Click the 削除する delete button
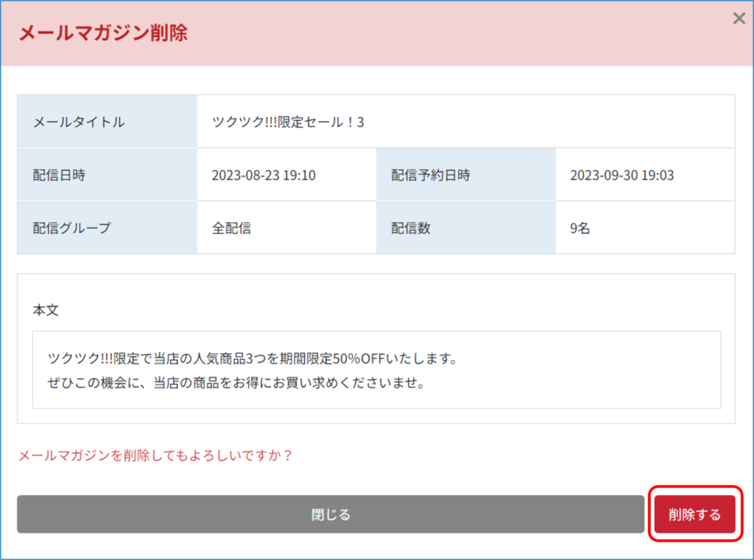Viewport: 754px width, 560px height. [695, 514]
